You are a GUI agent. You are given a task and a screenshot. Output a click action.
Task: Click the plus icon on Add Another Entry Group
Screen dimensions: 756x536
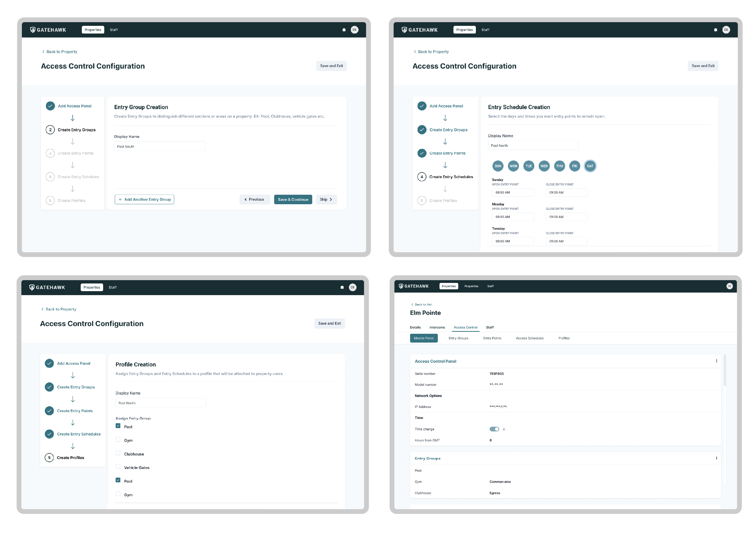coord(120,199)
